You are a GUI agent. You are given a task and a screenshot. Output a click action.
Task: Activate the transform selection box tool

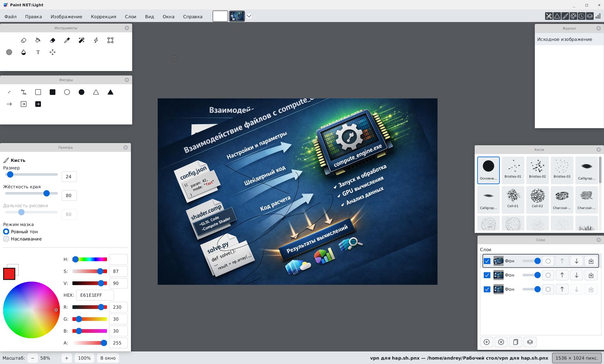[x=110, y=40]
